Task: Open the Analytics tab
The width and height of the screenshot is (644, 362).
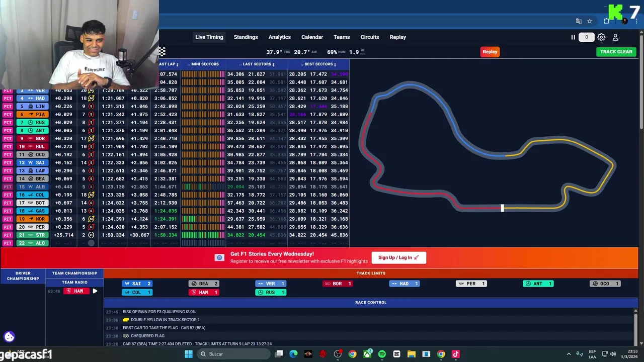Action: click(x=279, y=37)
